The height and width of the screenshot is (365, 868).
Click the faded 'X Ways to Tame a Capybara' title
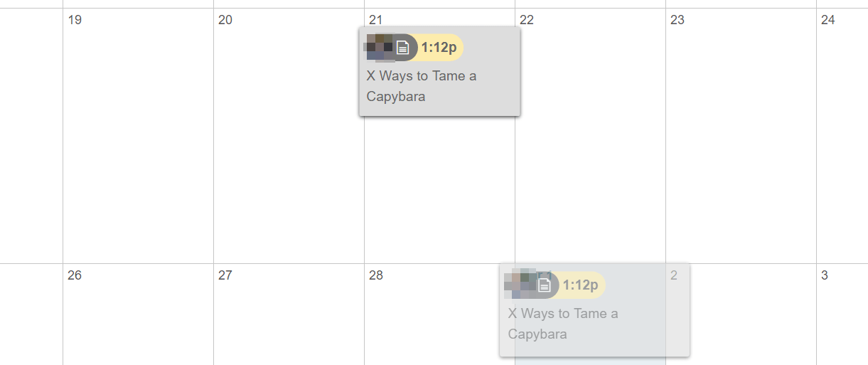point(563,324)
